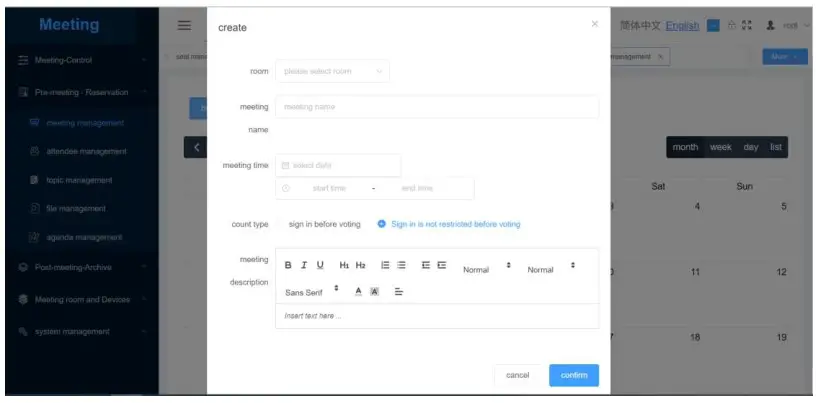This screenshot has height=403, width=821.
Task: Click the end time field
Action: pyautogui.click(x=417, y=188)
